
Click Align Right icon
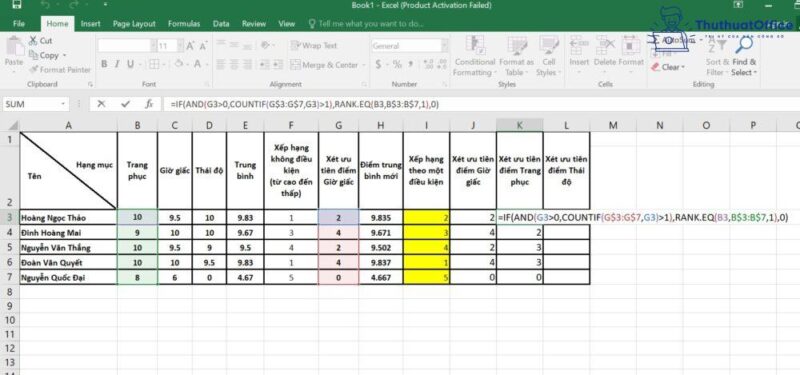(248, 65)
